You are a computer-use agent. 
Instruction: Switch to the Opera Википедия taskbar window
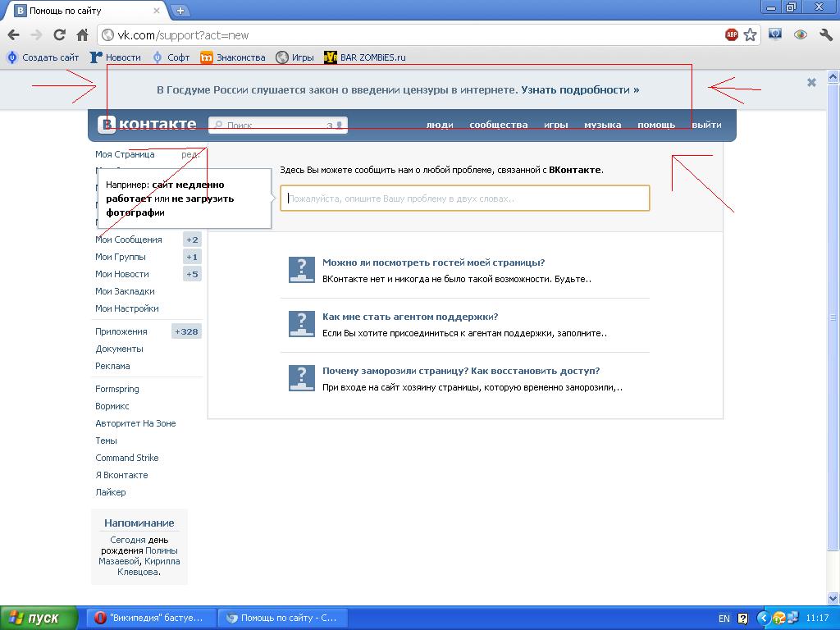click(149, 618)
